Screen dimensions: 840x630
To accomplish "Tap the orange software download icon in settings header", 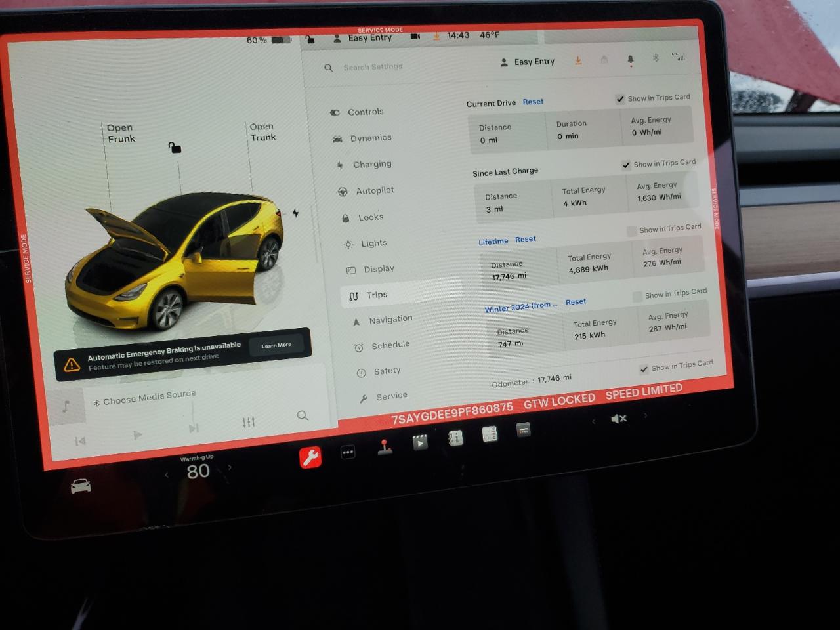I will click(x=578, y=60).
